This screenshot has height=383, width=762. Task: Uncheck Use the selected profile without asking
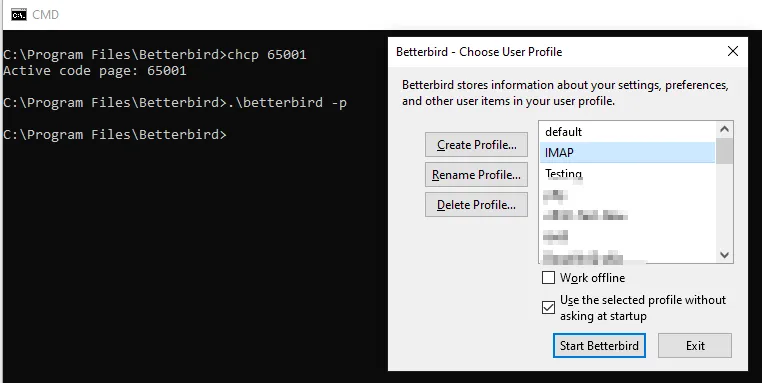[548, 308]
